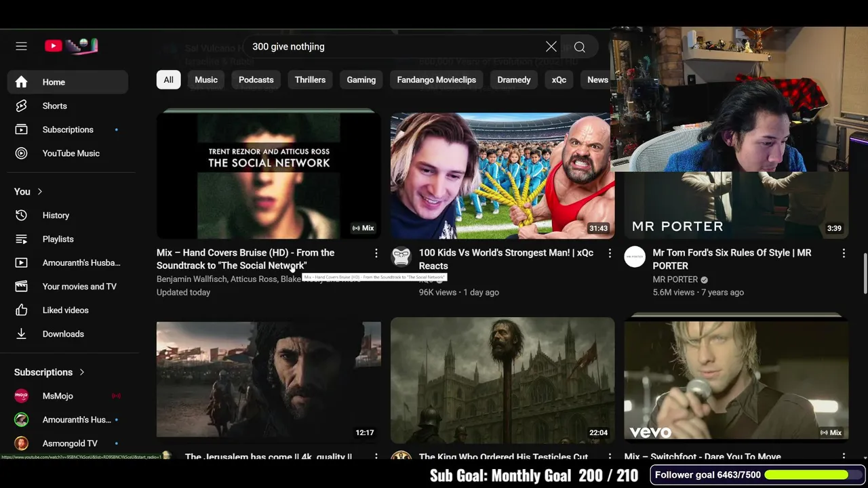Image resolution: width=868 pixels, height=488 pixels.
Task: Open title 'Mr Tom Ford's Six Rules Of Style'
Action: [x=732, y=259]
